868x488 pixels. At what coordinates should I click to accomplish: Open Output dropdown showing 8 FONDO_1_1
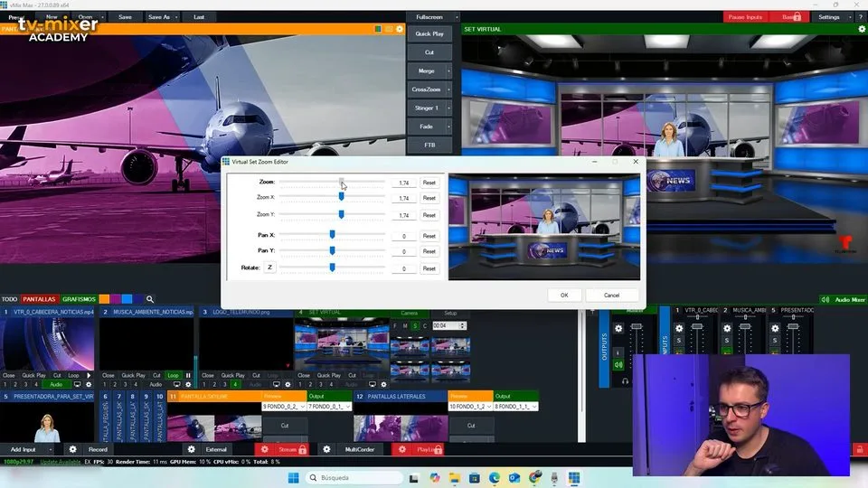516,407
